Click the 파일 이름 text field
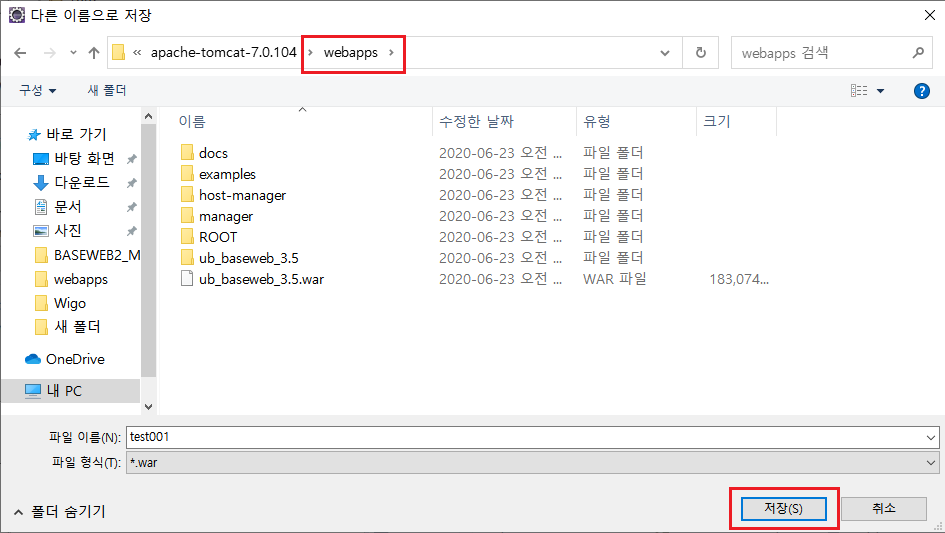Image resolution: width=945 pixels, height=533 pixels. coord(526,437)
